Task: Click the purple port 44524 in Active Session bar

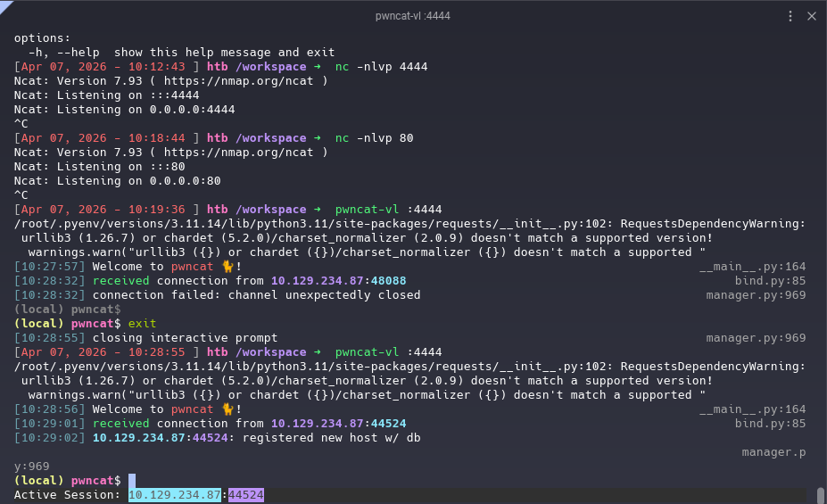Action: pos(245,495)
